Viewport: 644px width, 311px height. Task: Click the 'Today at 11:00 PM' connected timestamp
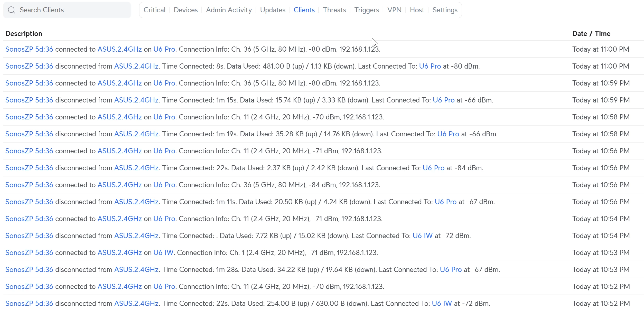601,49
